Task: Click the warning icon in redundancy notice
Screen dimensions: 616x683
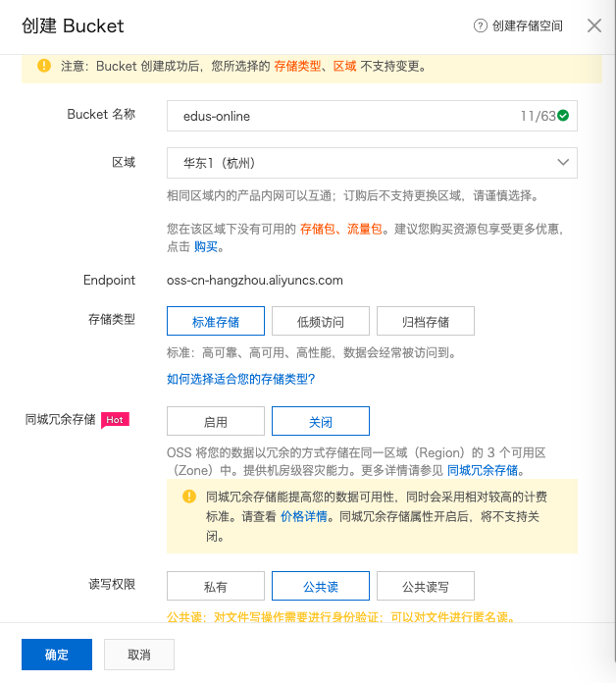Action: 189,498
